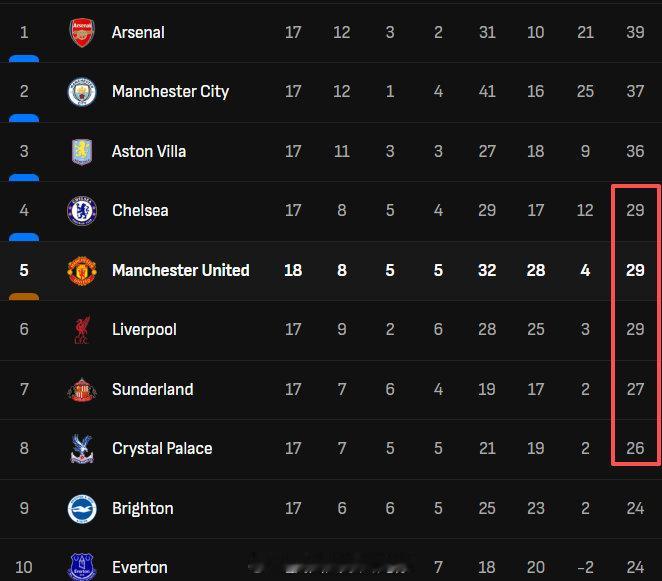This screenshot has width=662, height=581.
Task: Open the Chelsea team name link
Action: coord(140,211)
